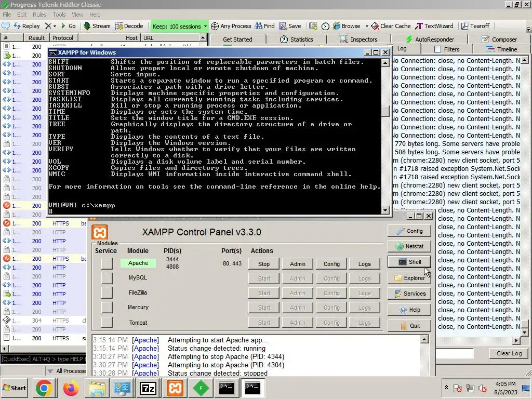This screenshot has width=532, height=399.
Task: Open the Tools menu
Action: 59,15
